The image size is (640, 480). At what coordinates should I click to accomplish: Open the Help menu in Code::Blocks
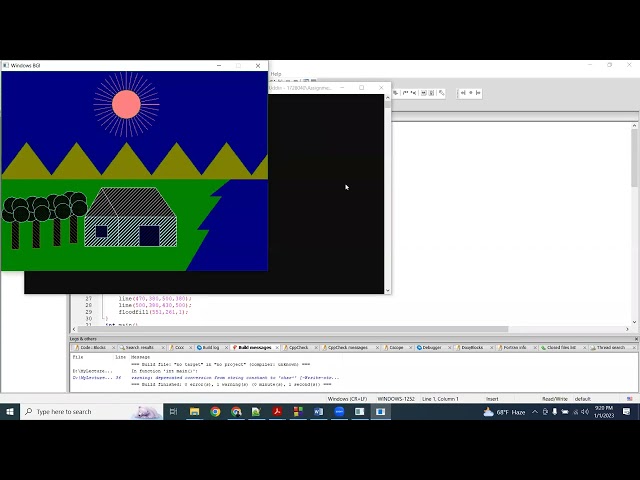[x=276, y=74]
